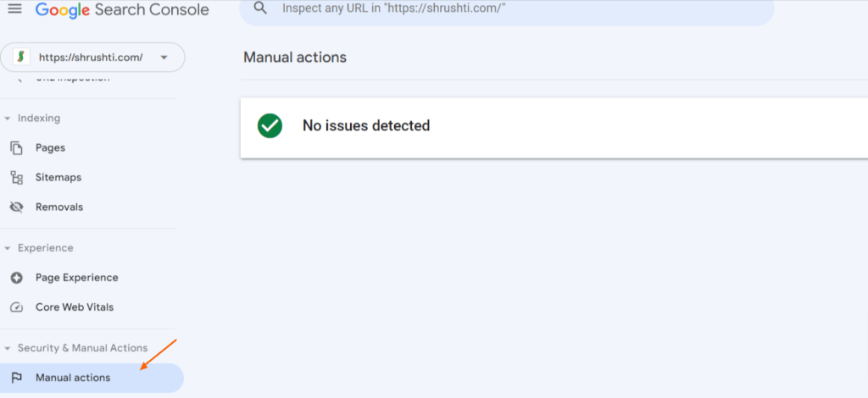This screenshot has height=398, width=868.
Task: Click the No issues detected card
Action: (x=554, y=128)
